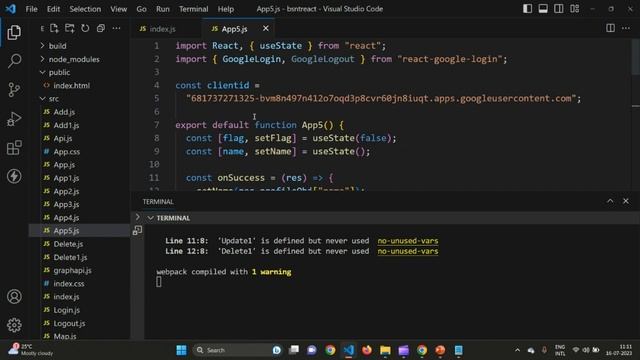The height and width of the screenshot is (360, 640).
Task: Open the Manage gear icon
Action: coord(14,325)
